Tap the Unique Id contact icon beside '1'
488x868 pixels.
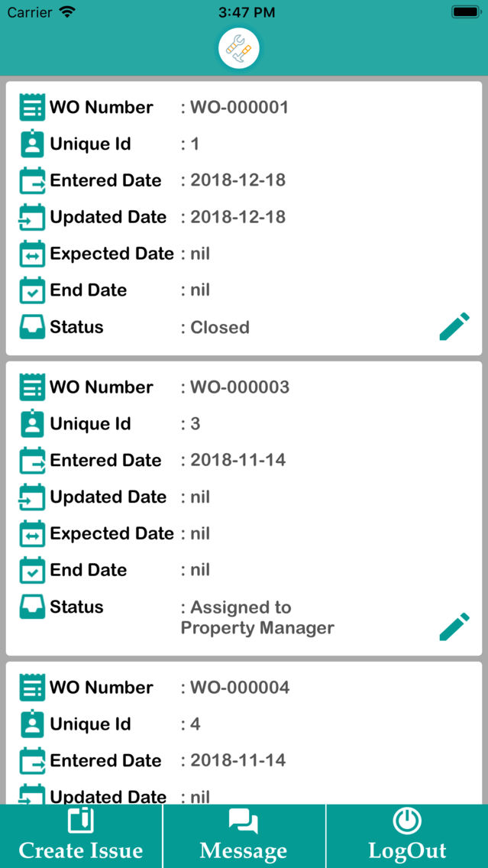31,144
